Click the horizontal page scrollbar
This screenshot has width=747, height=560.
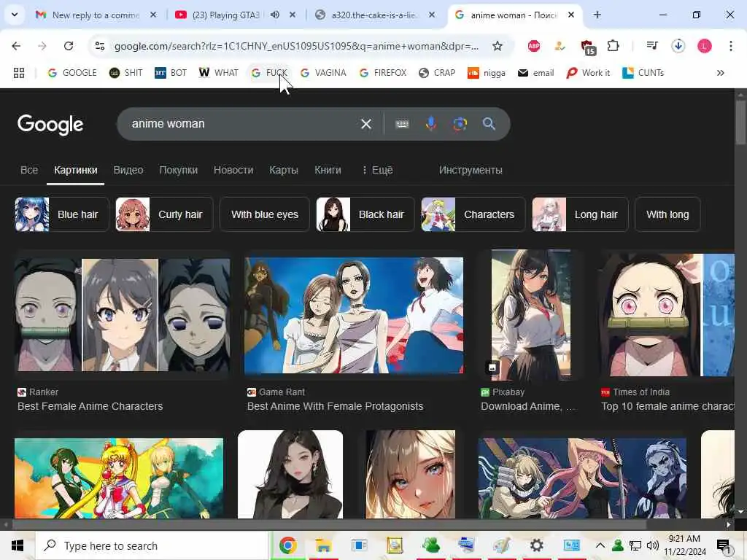pos(329,524)
